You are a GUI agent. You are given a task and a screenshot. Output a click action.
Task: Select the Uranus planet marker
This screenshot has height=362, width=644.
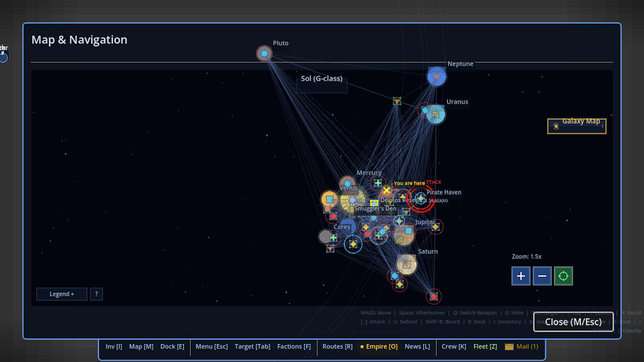point(436,114)
